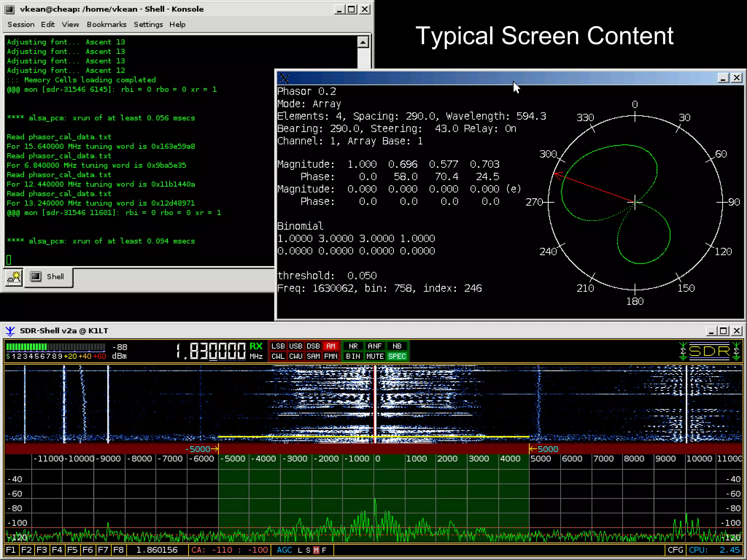This screenshot has height=560, width=747.
Task: Click the right 5000 filter edge marker
Action: pyautogui.click(x=544, y=449)
